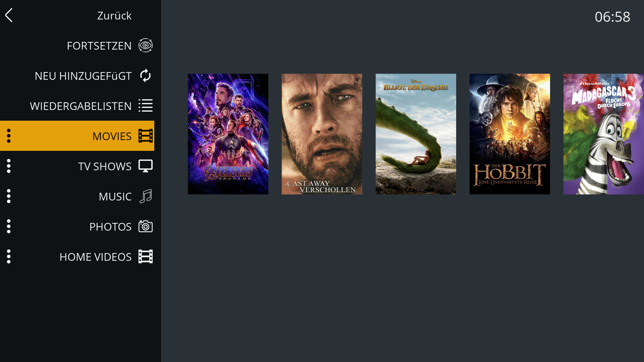Open the three-dot options for Movies
The height and width of the screenshot is (362, 644).
9,136
